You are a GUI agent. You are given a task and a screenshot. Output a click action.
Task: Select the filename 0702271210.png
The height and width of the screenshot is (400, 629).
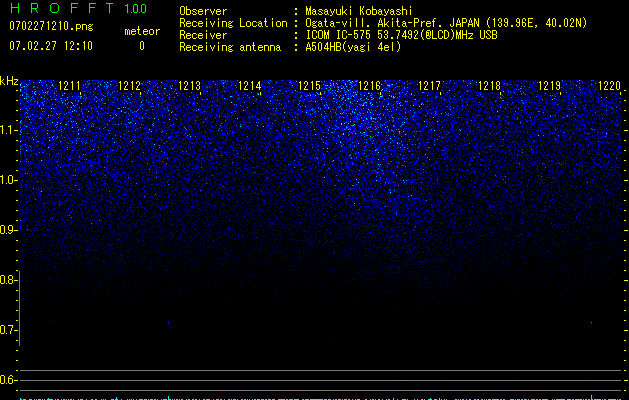click(x=51, y=26)
